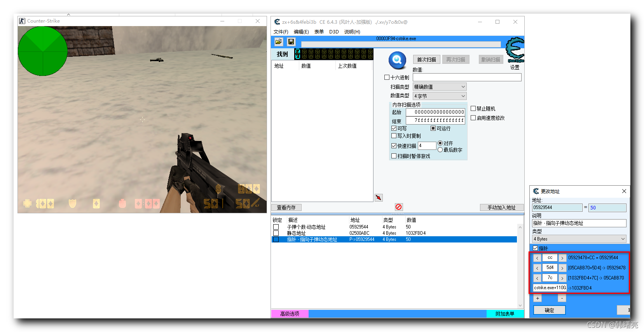The width and height of the screenshot is (644, 332).
Task: Click the minus remove-offset button
Action: pos(562,299)
